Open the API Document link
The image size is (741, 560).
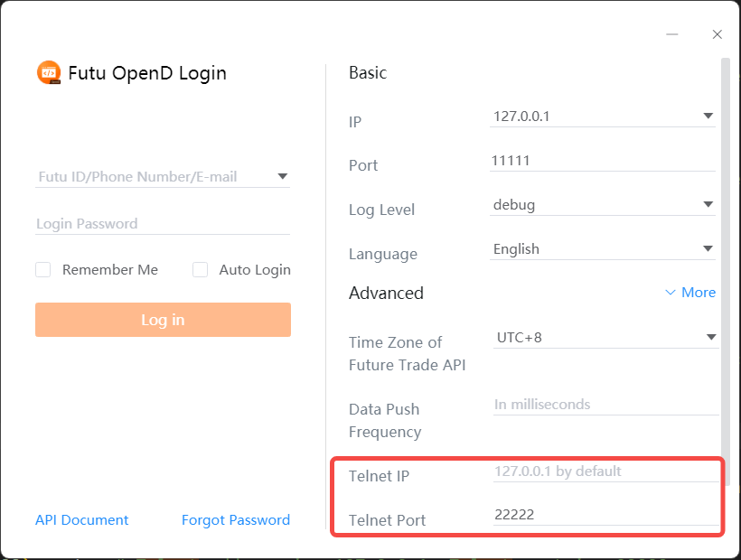(x=82, y=520)
